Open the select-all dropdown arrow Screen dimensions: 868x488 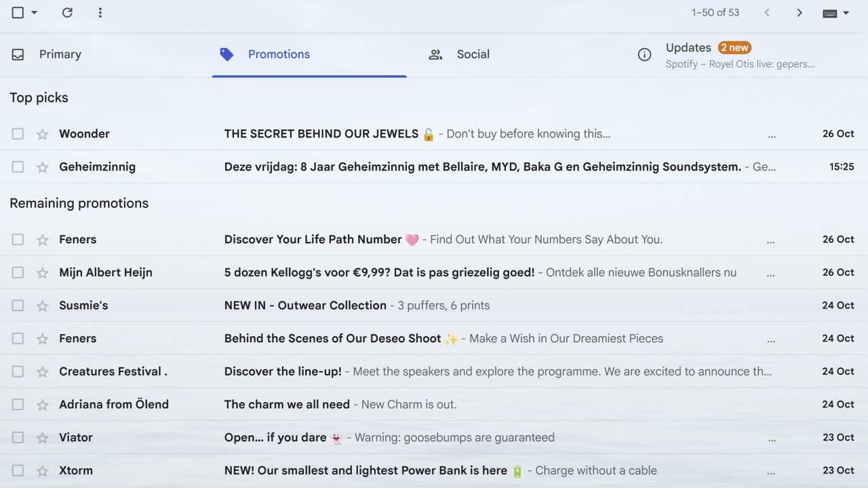35,13
